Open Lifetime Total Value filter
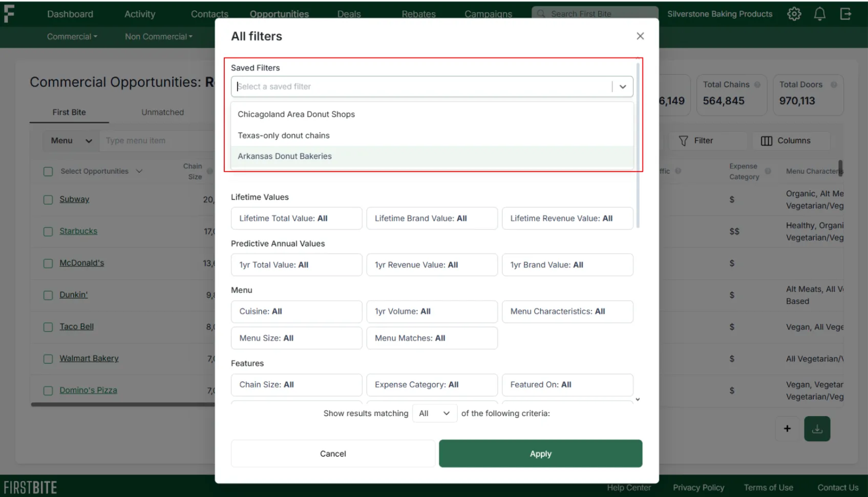Viewport: 868px width, 497px height. (x=297, y=218)
